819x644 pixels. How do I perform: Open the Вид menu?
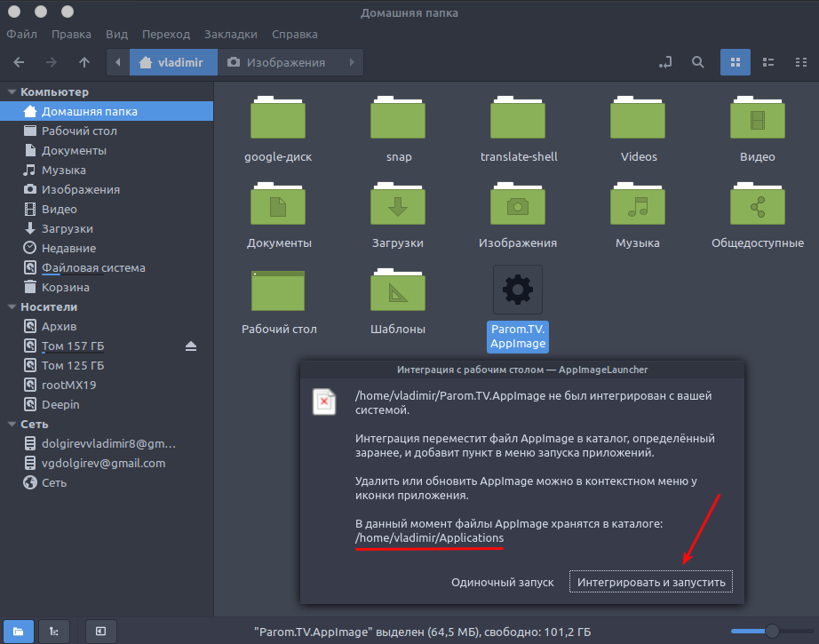point(116,34)
